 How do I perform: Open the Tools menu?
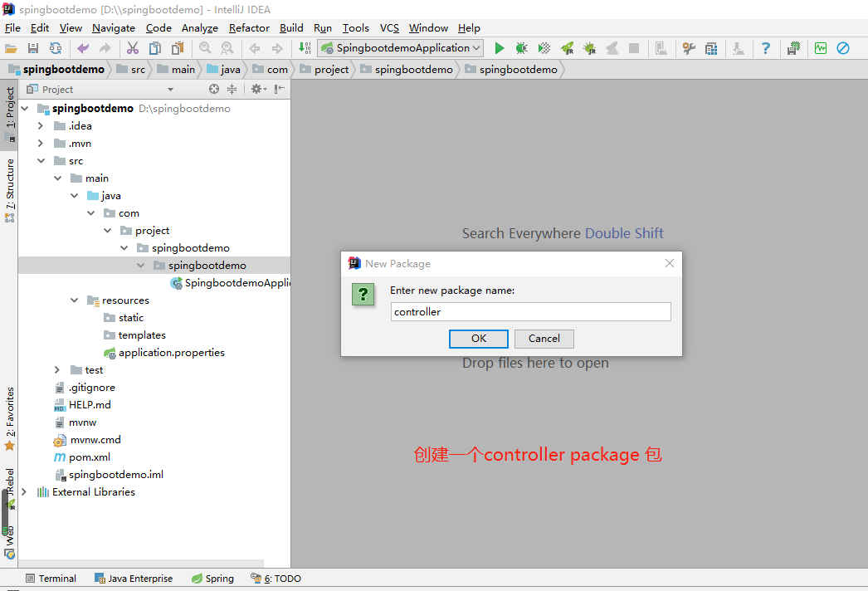[355, 28]
